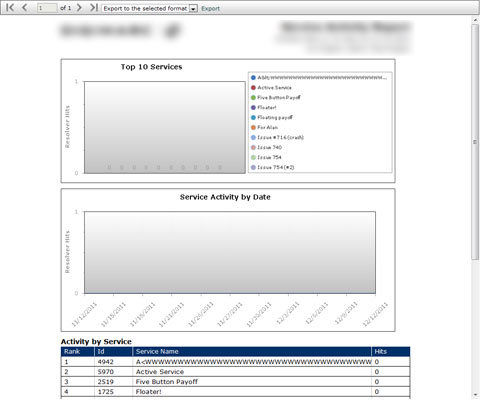Click the Export link
The height and width of the screenshot is (400, 480).
210,9
